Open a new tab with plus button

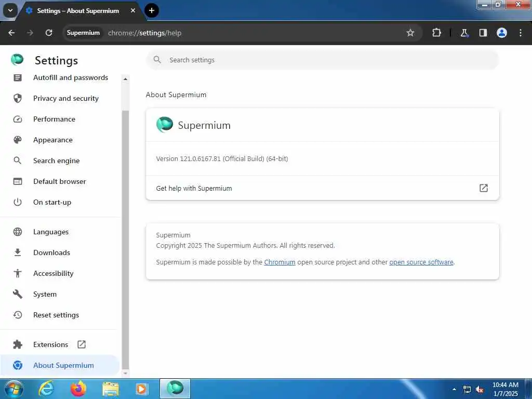152,10
